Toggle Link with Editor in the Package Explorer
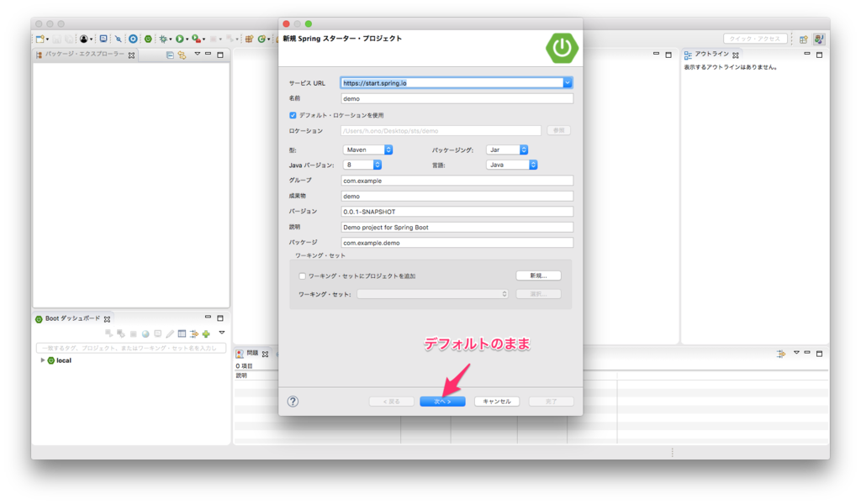Image resolution: width=861 pixels, height=504 pixels. pyautogui.click(x=182, y=55)
